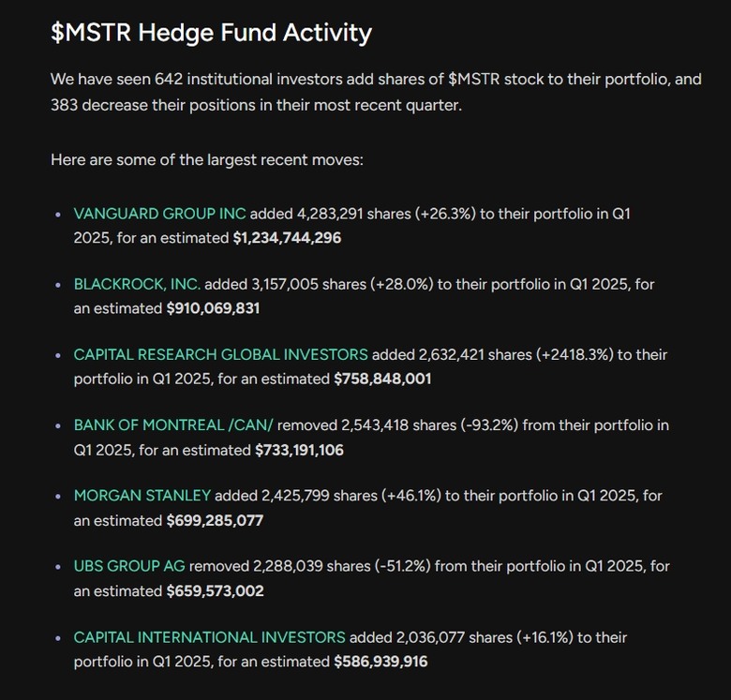
Task: Open the MORGAN STANLEY link
Action: click(x=142, y=496)
